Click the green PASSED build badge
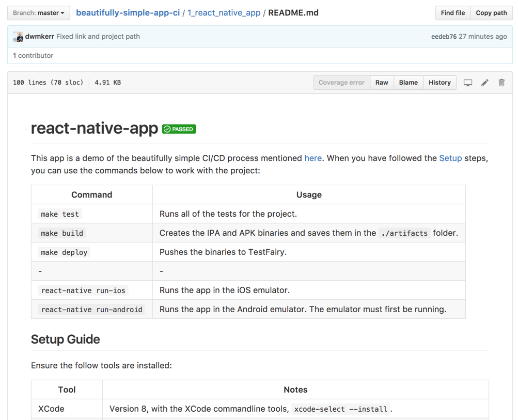Screen dimensions: 518x420 (x=179, y=129)
